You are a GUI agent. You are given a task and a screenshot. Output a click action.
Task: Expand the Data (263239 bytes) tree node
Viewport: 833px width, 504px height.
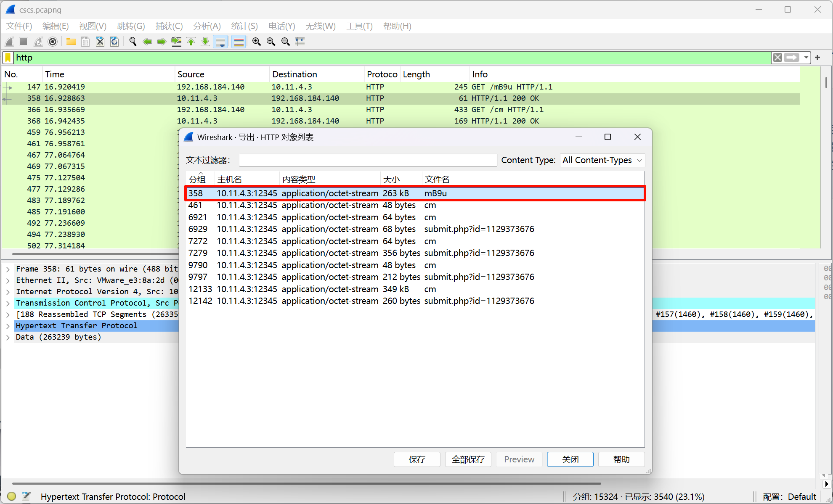(8, 337)
